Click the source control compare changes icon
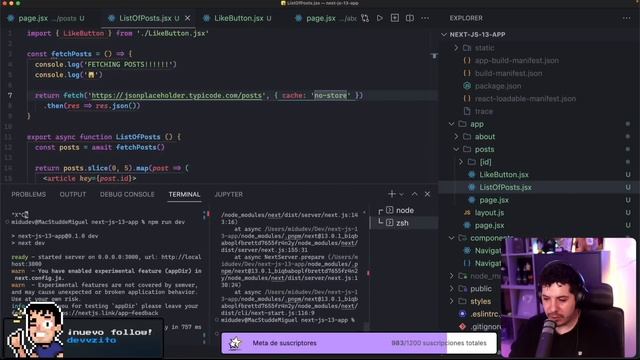Viewport: 640px width, 360px height. pyautogui.click(x=365, y=18)
